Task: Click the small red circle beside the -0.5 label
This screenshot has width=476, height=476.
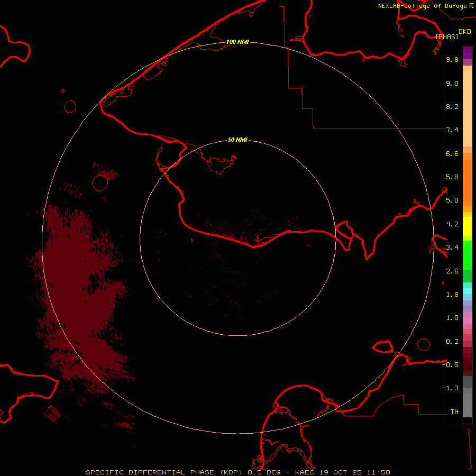Action: pos(424,344)
